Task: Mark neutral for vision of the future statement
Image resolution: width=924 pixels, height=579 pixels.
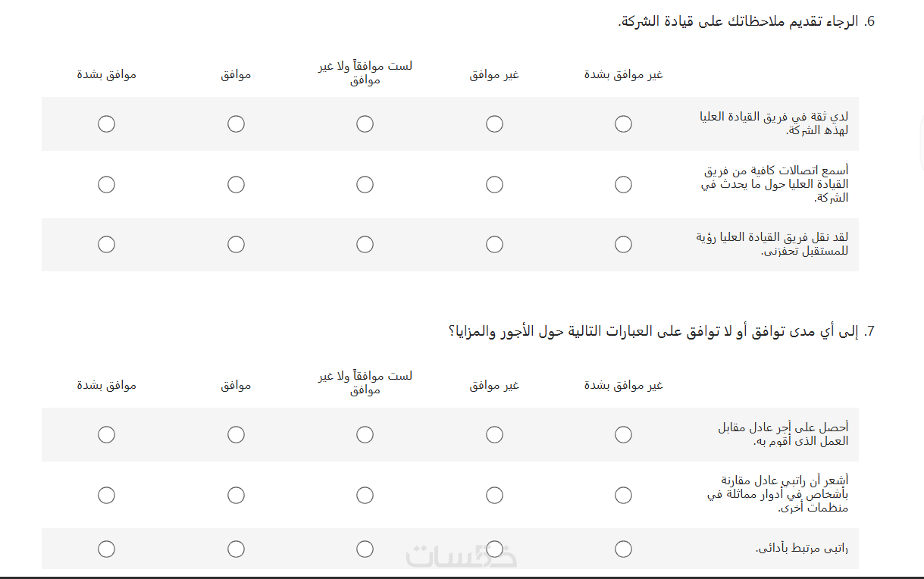Action: pos(365,244)
